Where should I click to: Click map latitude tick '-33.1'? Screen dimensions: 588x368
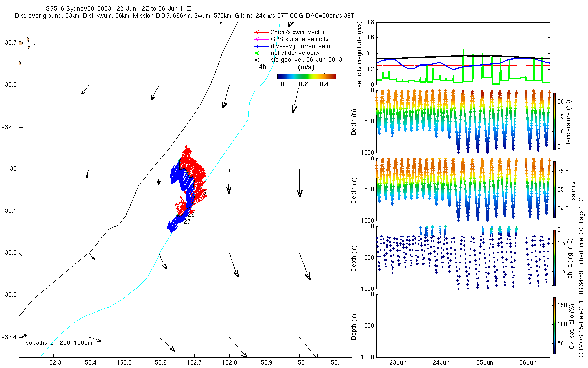[x=9, y=211]
